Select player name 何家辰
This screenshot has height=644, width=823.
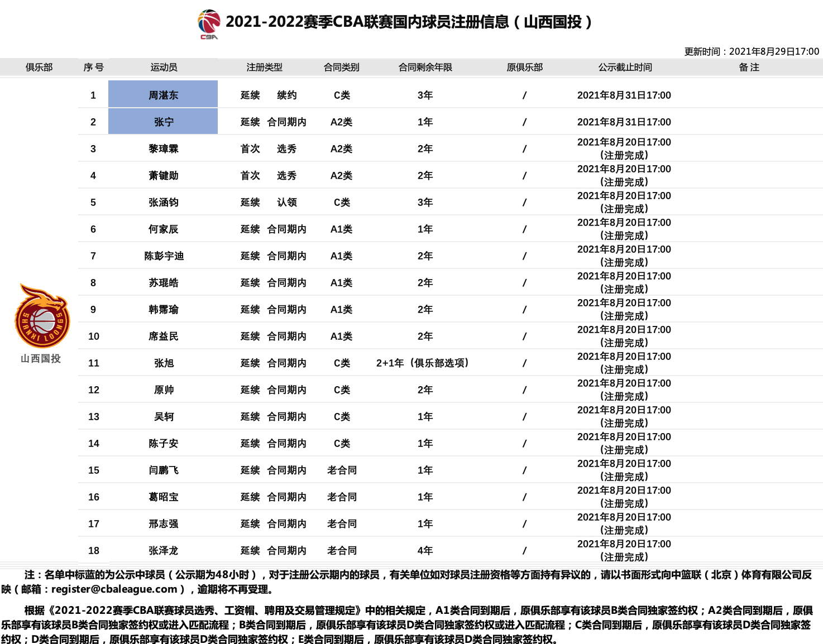[163, 229]
